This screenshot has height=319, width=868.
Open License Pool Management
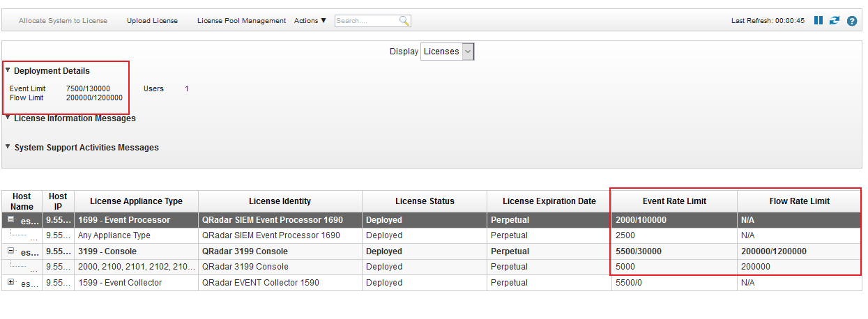[241, 21]
